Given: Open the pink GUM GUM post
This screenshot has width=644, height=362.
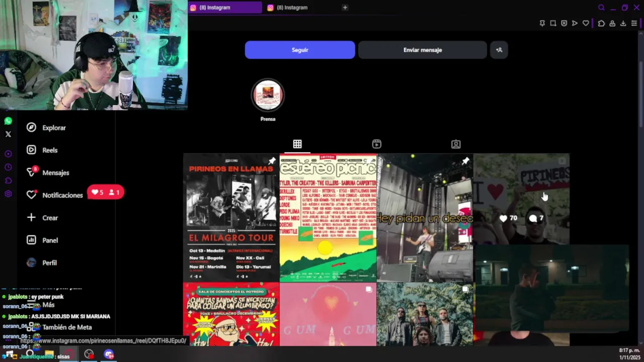Looking at the screenshot, I should [328, 314].
